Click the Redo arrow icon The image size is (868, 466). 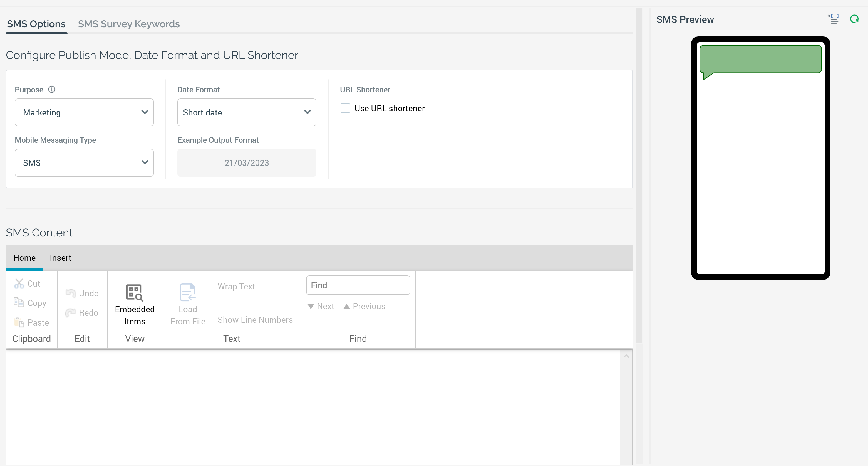click(71, 313)
